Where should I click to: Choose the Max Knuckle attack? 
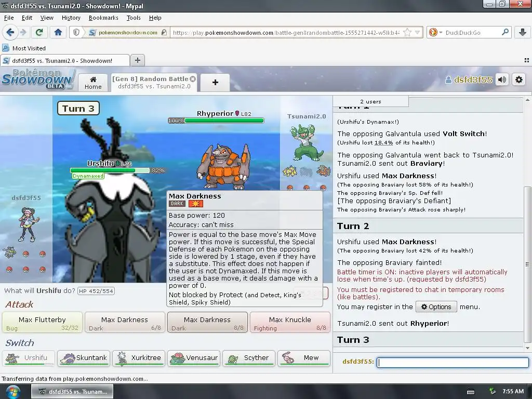(290, 322)
